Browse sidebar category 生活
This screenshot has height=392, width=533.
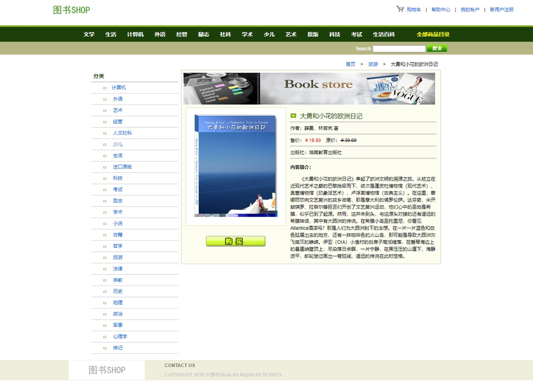(x=118, y=156)
